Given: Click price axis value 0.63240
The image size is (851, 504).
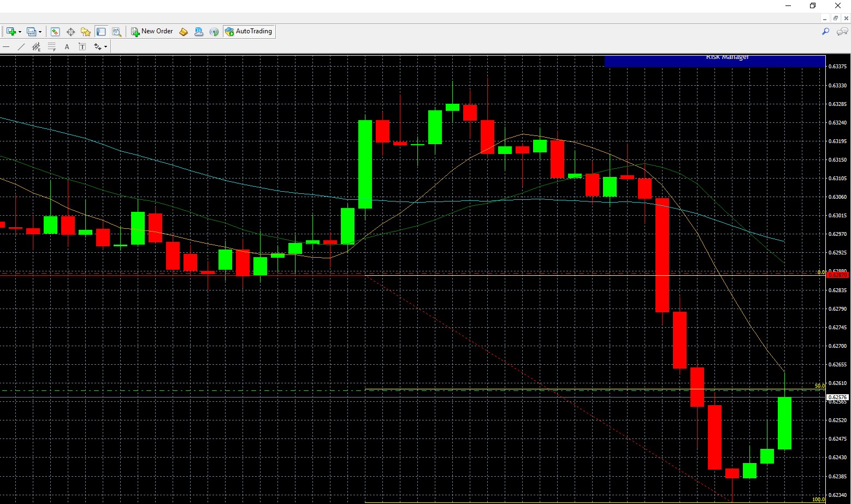Looking at the screenshot, I should click(x=838, y=123).
